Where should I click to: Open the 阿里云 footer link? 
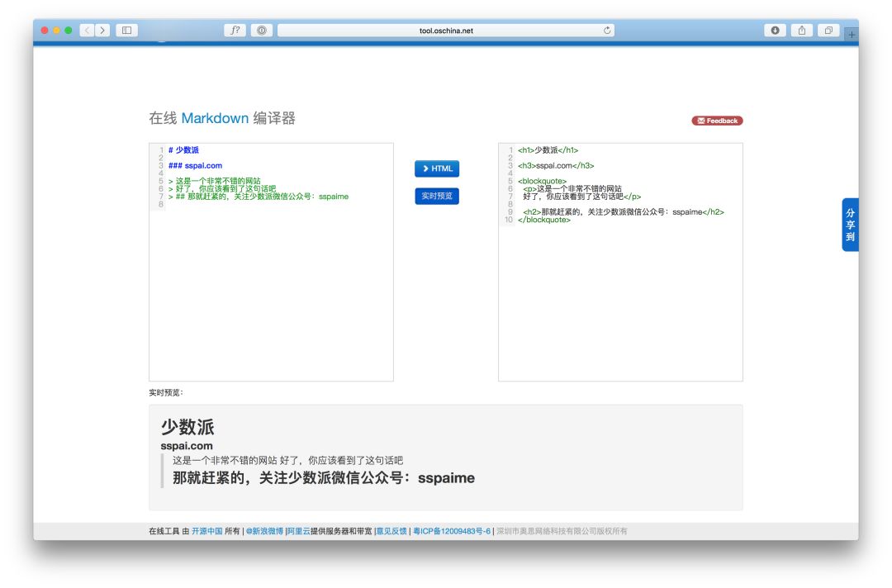299,531
